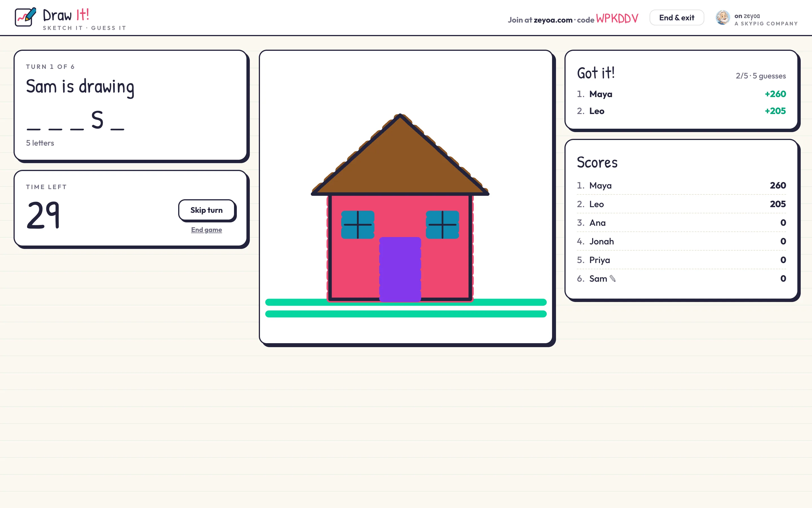Click the pencil icon next to Sam

(x=612, y=279)
